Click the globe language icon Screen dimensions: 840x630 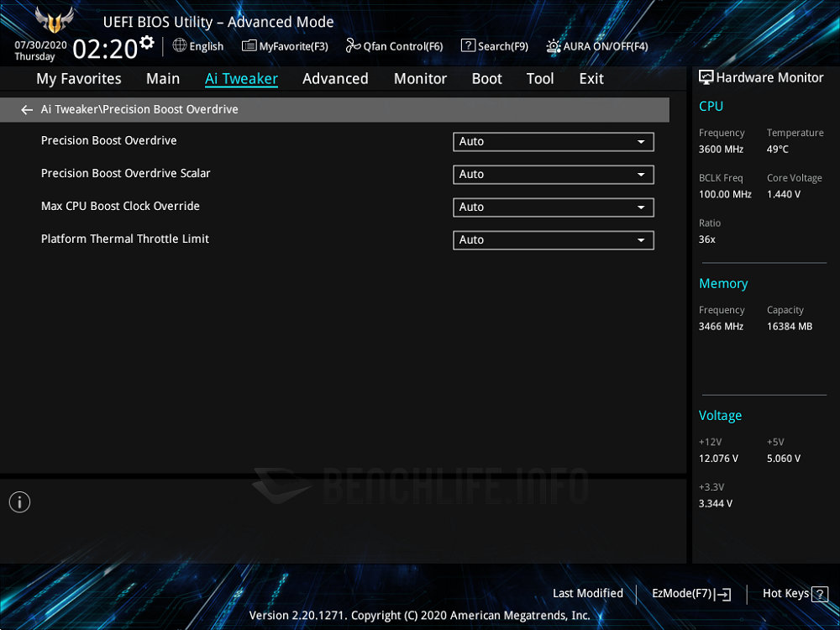tap(180, 45)
